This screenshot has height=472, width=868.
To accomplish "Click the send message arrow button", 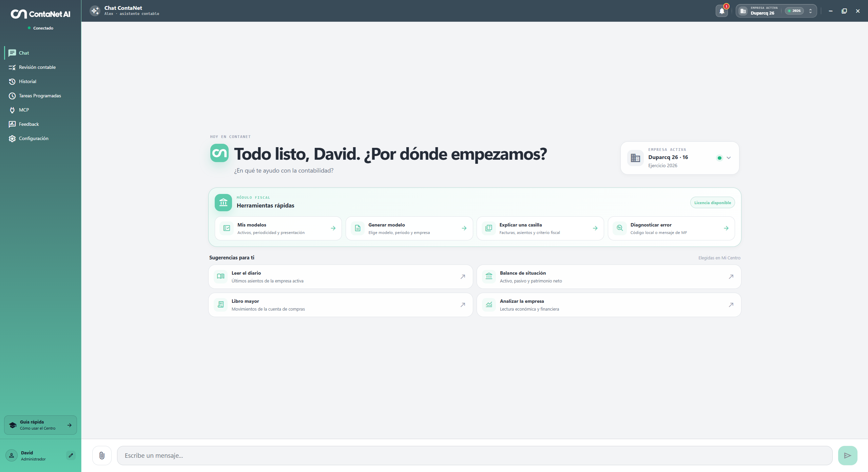I will click(847, 455).
